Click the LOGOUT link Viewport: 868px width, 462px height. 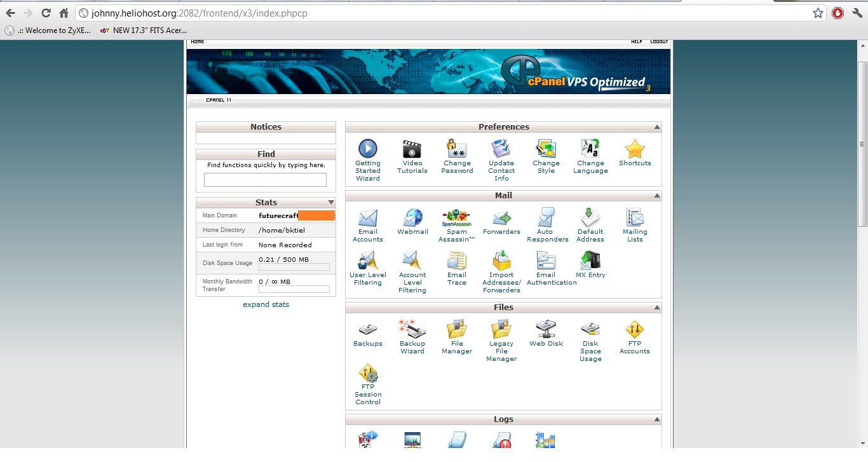(x=659, y=42)
